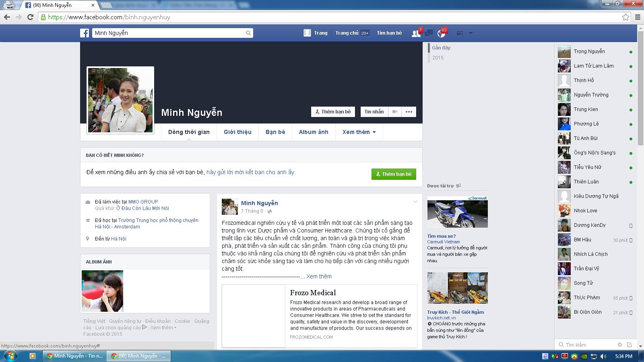This screenshot has width=644, height=362.
Task: Switch to Dòng thời gian tab
Action: click(x=189, y=132)
